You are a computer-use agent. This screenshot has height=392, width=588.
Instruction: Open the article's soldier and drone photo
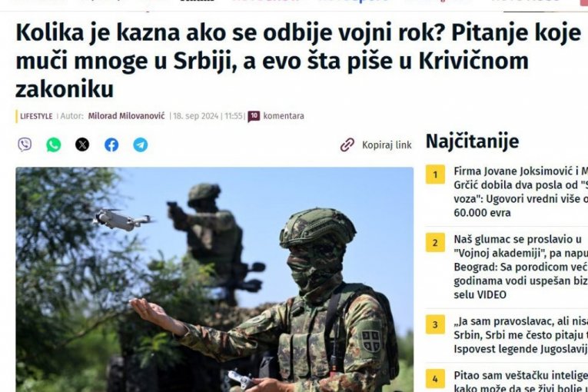pyautogui.click(x=214, y=280)
